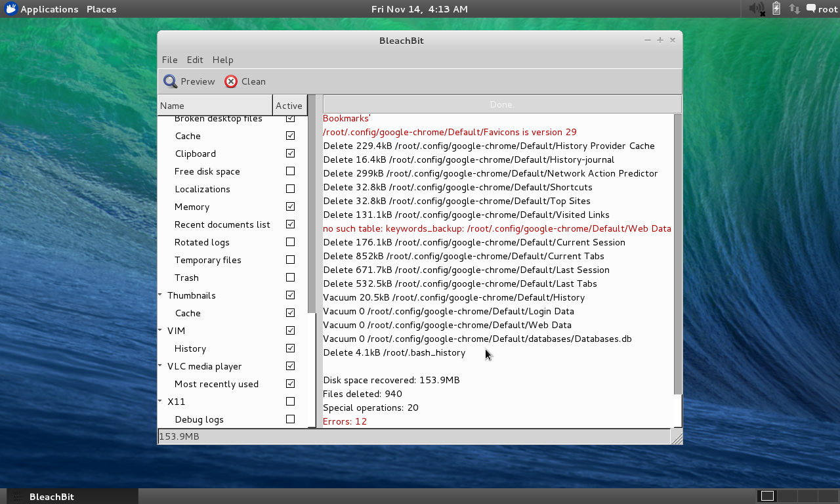
Task: Collapse the X11 tree group
Action: [x=160, y=401]
